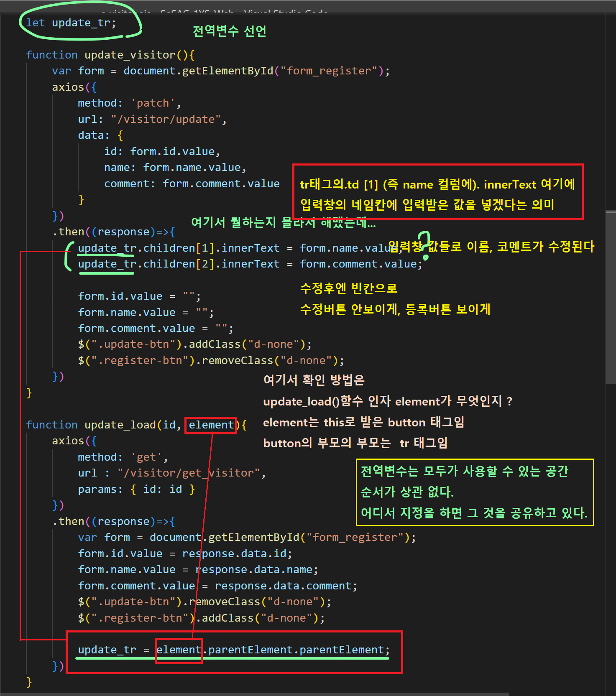Click 'update_tr' in the parentElement assignment line
The width and height of the screenshot is (616, 696).
(x=107, y=650)
